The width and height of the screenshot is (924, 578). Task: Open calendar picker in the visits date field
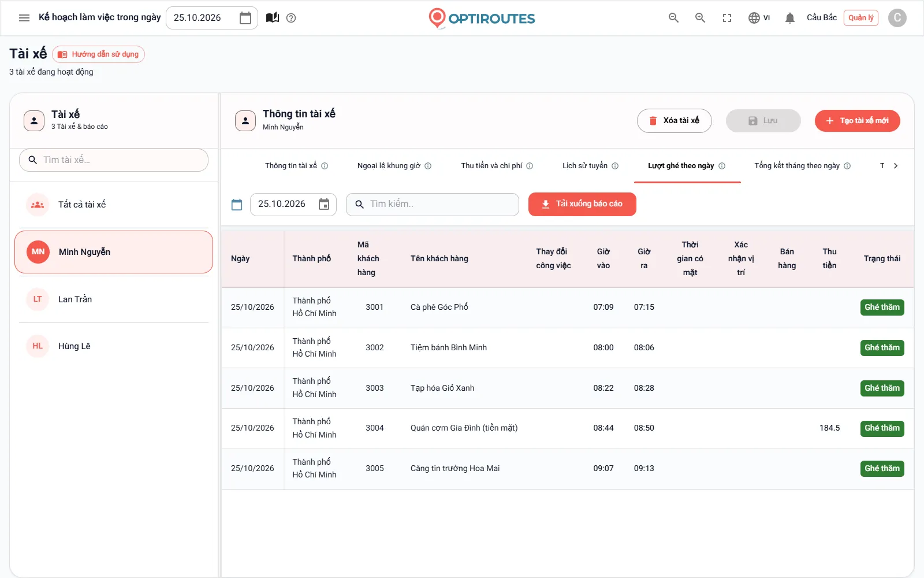324,204
